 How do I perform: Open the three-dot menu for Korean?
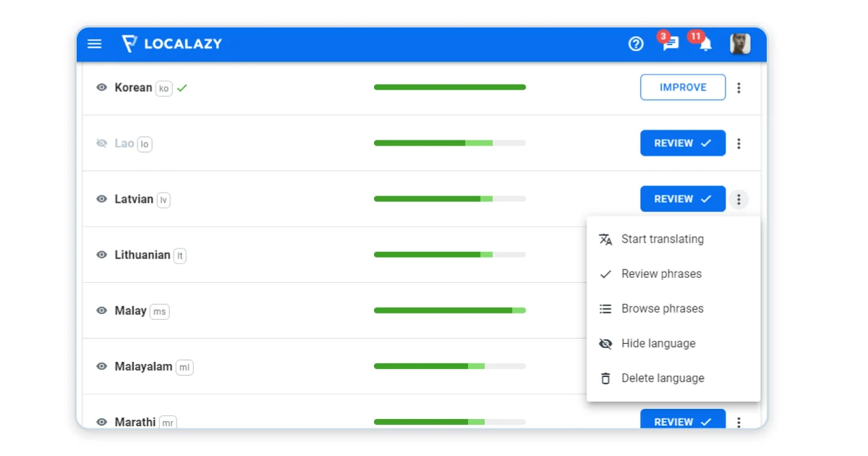(739, 87)
